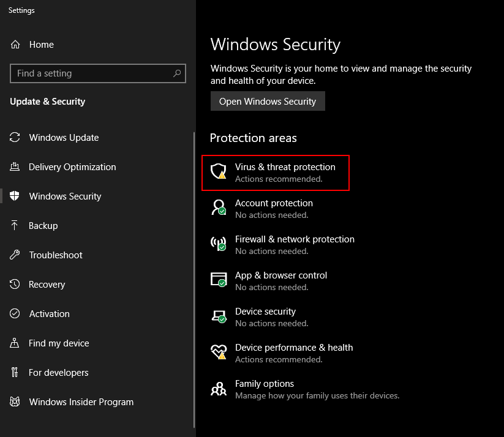Click Actions recommended under Device performance & health
504x437 pixels.
279,359
